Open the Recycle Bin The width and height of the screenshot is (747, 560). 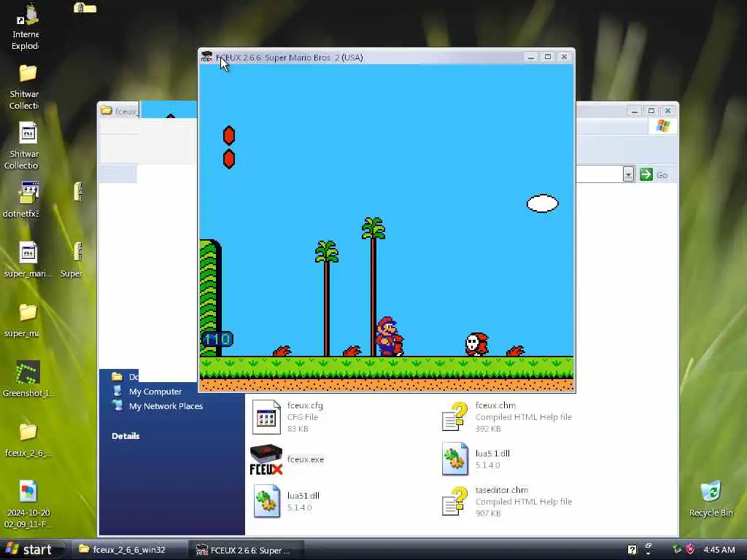pos(711,491)
